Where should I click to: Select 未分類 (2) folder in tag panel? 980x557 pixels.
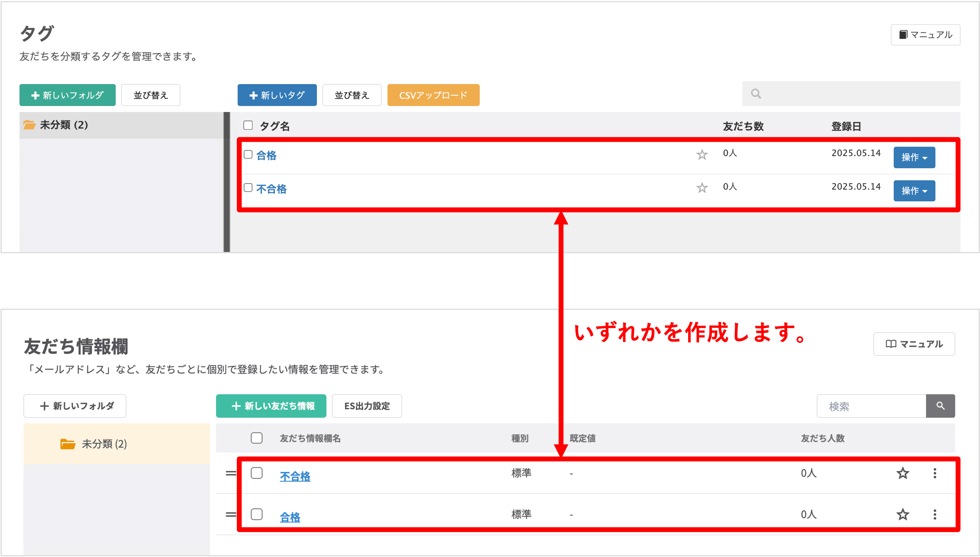[x=64, y=125]
